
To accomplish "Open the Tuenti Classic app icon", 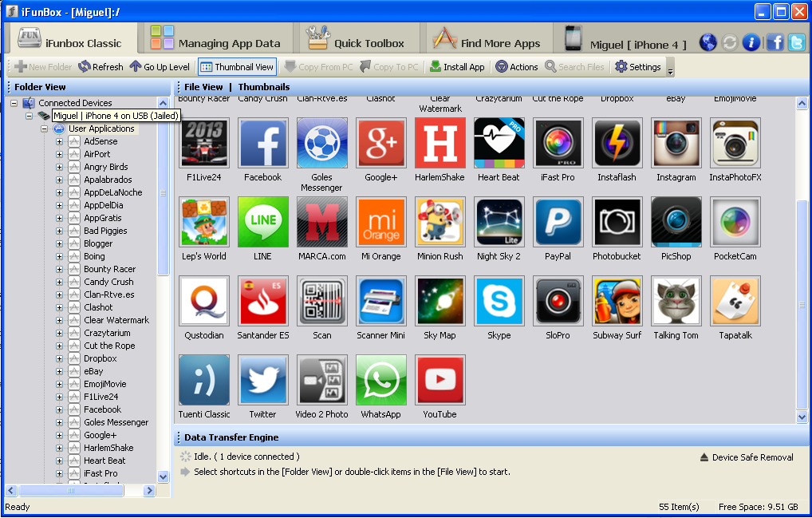I will coord(204,380).
